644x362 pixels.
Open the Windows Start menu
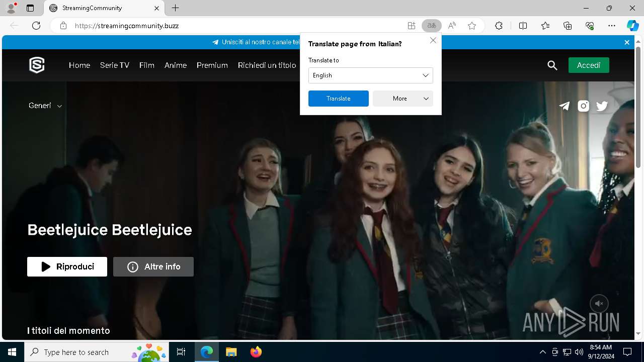12,352
